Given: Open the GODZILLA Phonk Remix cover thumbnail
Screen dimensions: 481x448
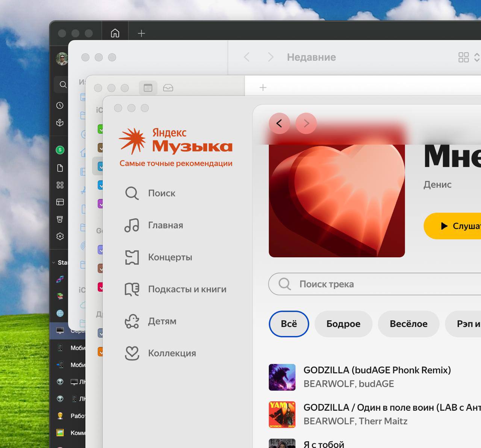Looking at the screenshot, I should click(282, 377).
